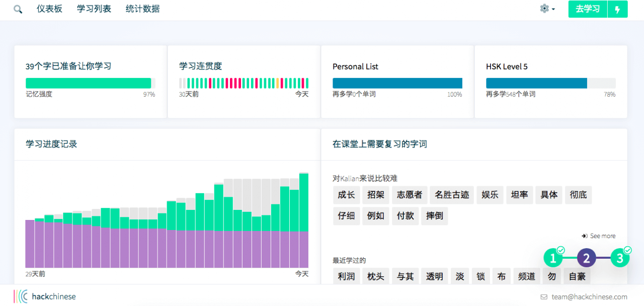
Task: Select the word 摔倒
Action: pos(435,216)
